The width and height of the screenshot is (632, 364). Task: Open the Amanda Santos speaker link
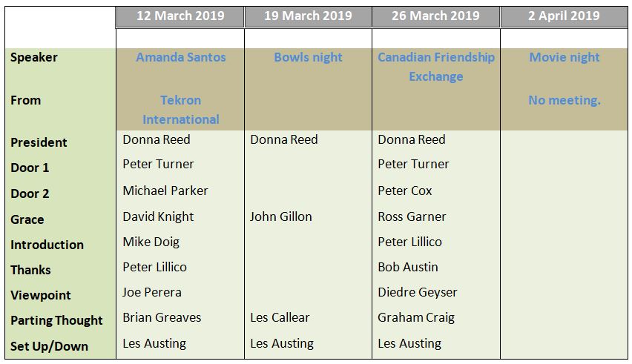[x=180, y=57]
